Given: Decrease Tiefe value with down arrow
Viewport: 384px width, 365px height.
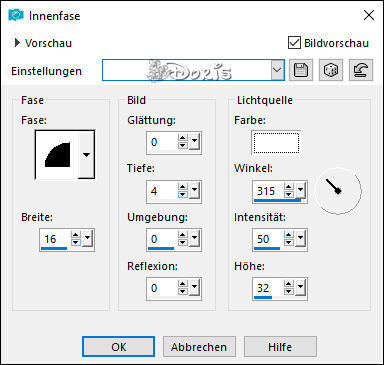Looking at the screenshot, I should [x=183, y=194].
